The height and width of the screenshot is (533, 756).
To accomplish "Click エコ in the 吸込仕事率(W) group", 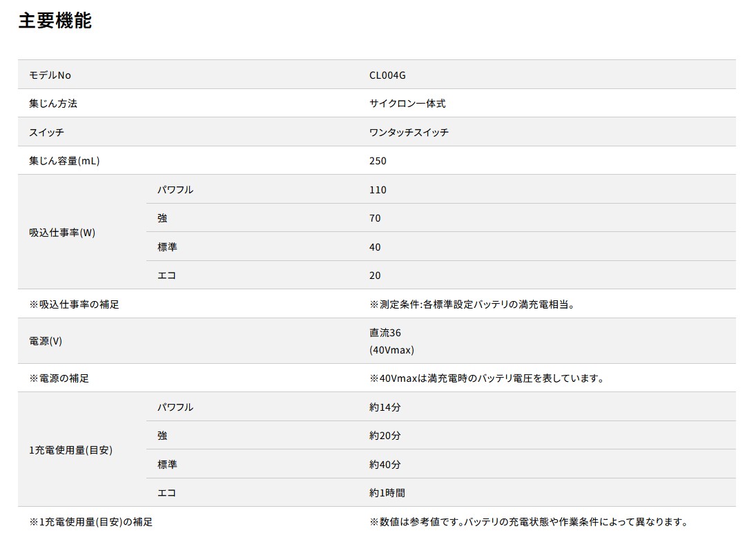I will (x=167, y=275).
